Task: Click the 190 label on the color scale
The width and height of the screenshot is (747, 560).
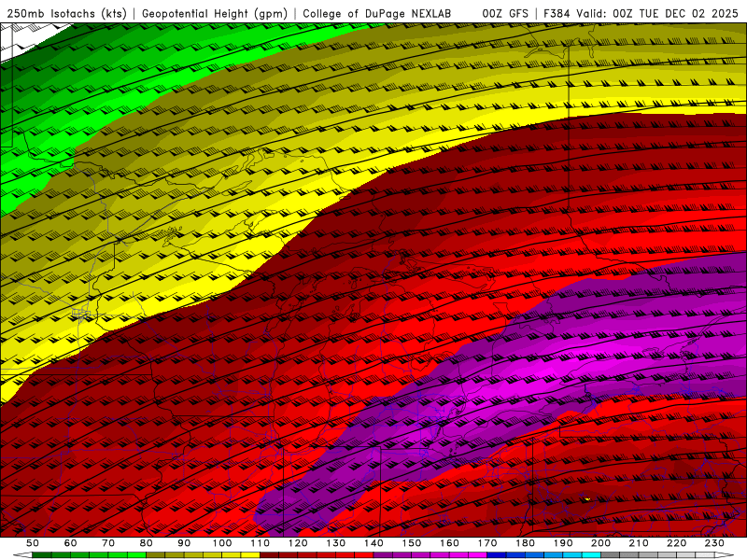Action: coord(563,543)
